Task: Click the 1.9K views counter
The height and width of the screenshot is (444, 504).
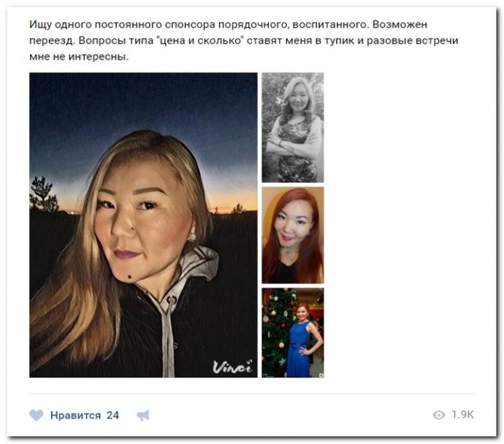Action: [x=462, y=415]
